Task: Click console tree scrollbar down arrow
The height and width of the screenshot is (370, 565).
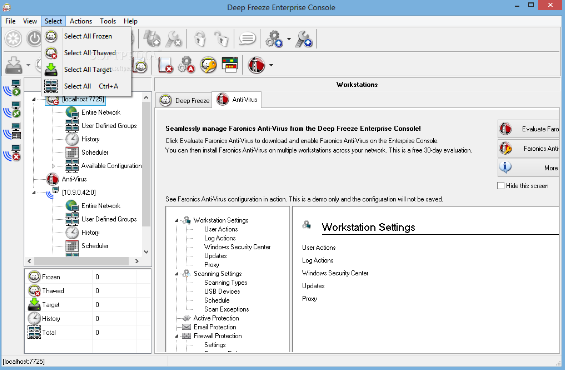Action: point(146,252)
